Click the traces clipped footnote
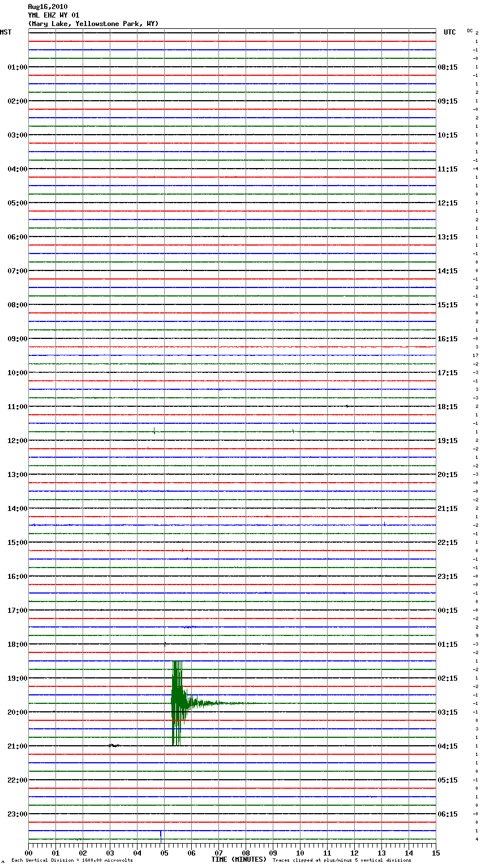This screenshot has height=868, width=481. pyautogui.click(x=342, y=861)
